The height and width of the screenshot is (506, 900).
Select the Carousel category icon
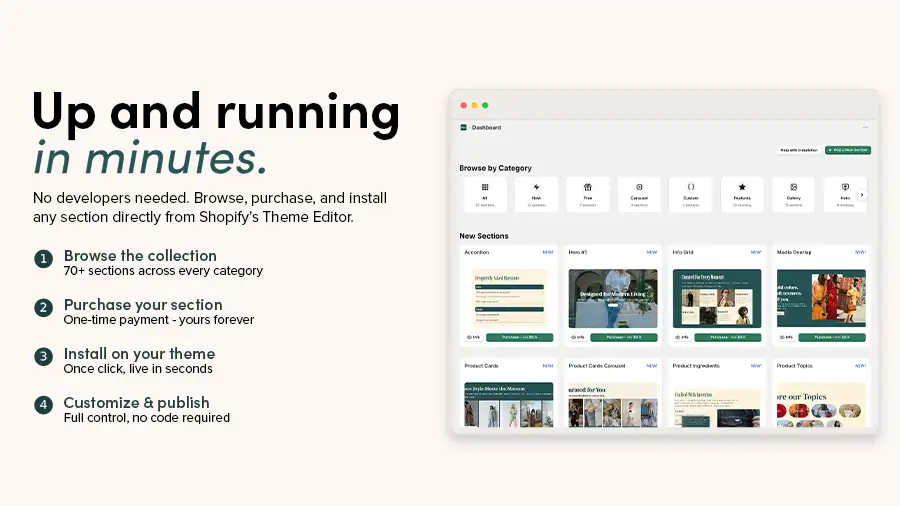[x=639, y=187]
